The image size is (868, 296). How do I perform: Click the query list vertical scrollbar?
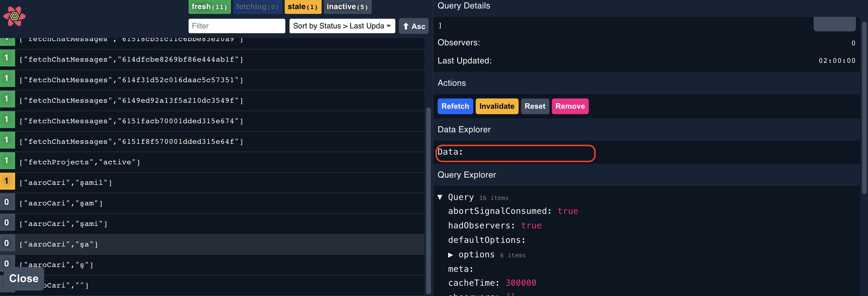[x=428, y=201]
